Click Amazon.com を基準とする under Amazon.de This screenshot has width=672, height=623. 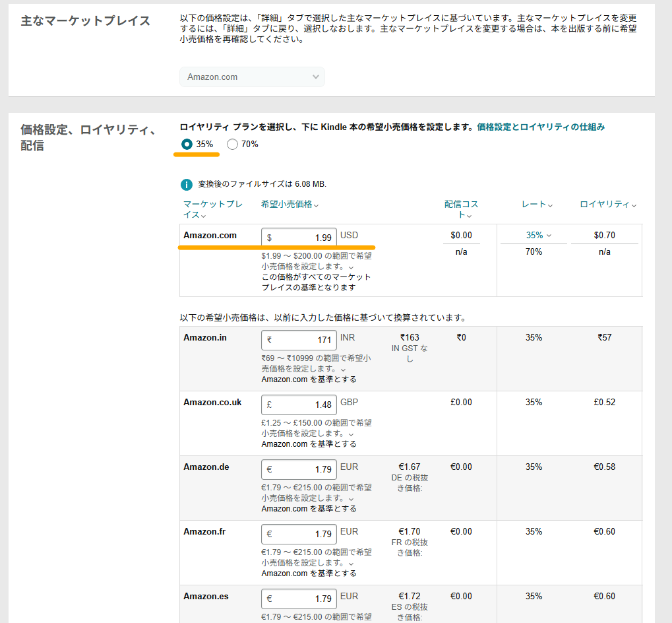[309, 509]
